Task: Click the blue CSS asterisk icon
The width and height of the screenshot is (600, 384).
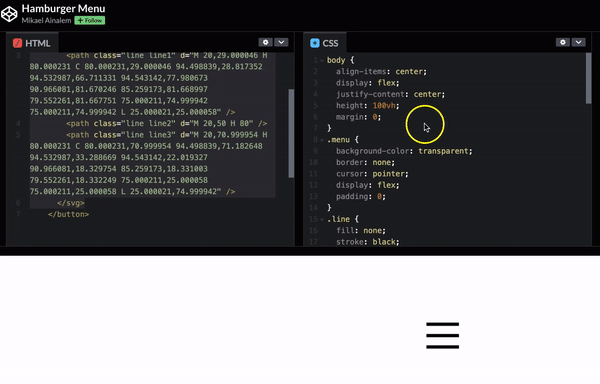Action: (315, 43)
